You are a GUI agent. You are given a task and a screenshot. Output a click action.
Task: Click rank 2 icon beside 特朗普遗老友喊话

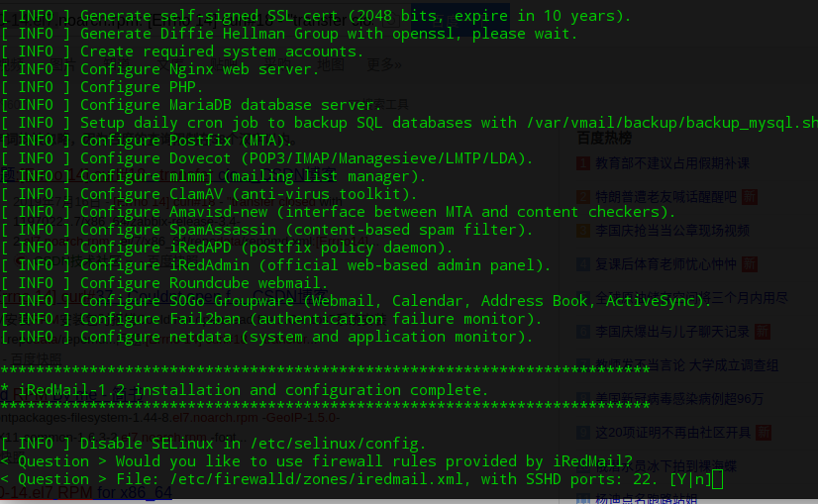coord(583,197)
